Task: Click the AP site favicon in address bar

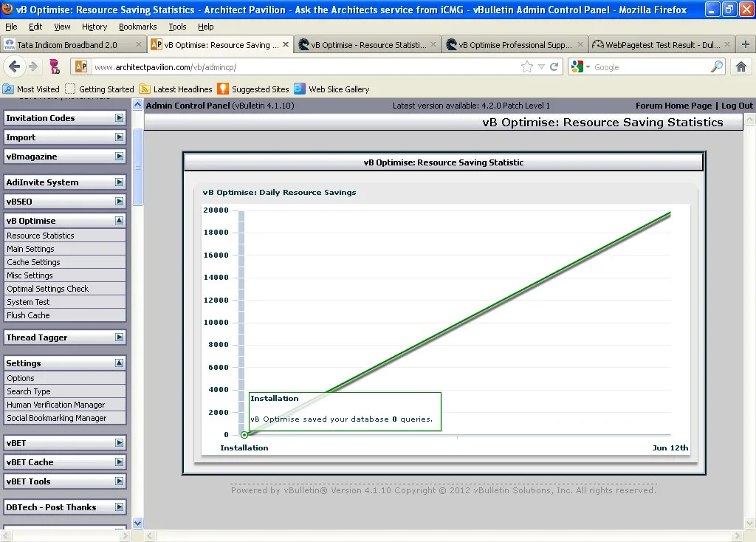Action: 81,67
